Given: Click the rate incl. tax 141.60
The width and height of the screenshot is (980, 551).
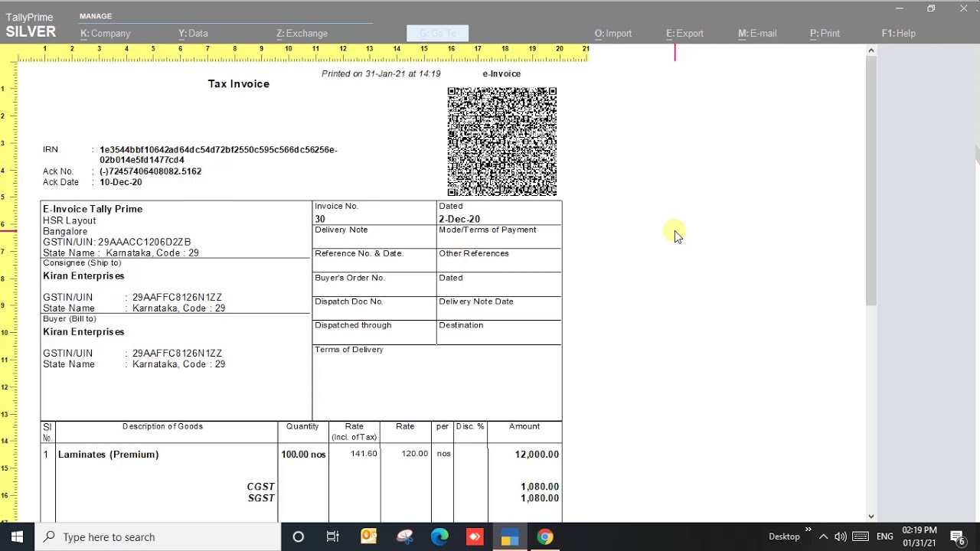Looking at the screenshot, I should (x=364, y=454).
